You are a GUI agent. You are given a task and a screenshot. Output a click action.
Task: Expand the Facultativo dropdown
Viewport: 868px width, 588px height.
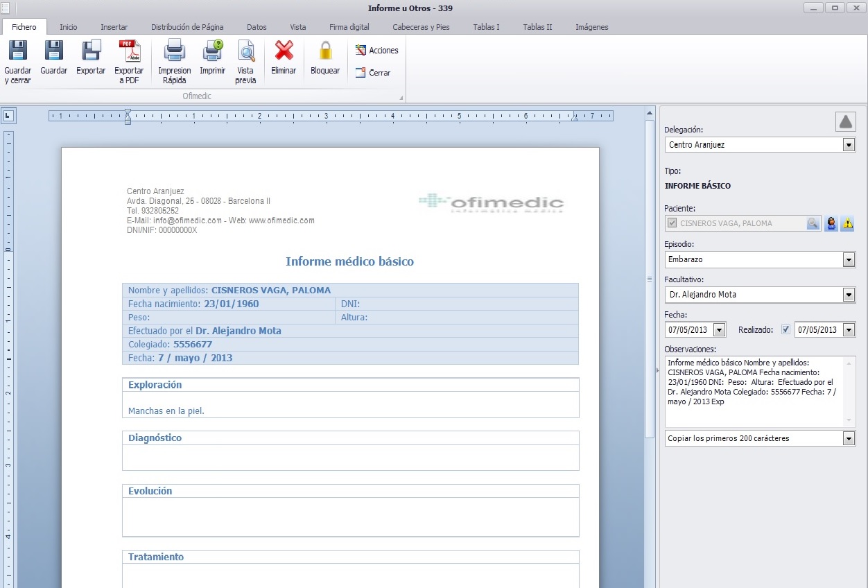coord(849,295)
